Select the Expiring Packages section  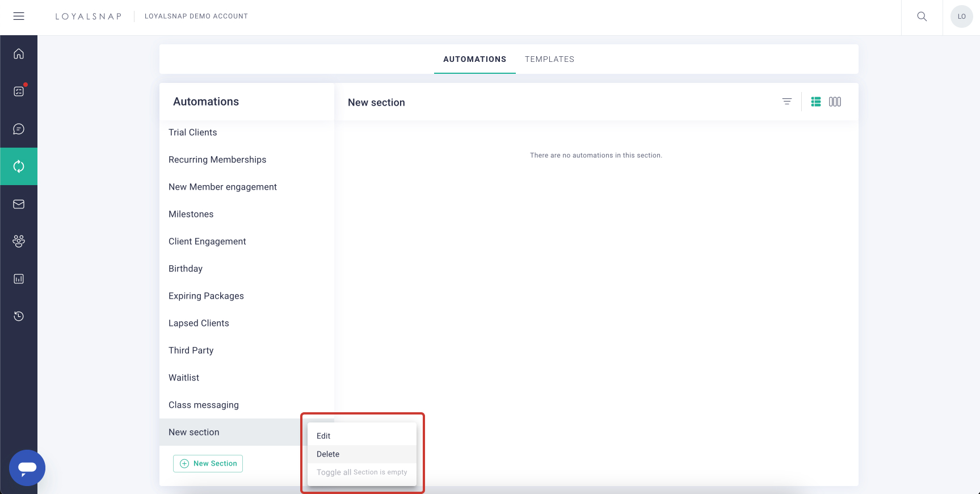(247, 296)
